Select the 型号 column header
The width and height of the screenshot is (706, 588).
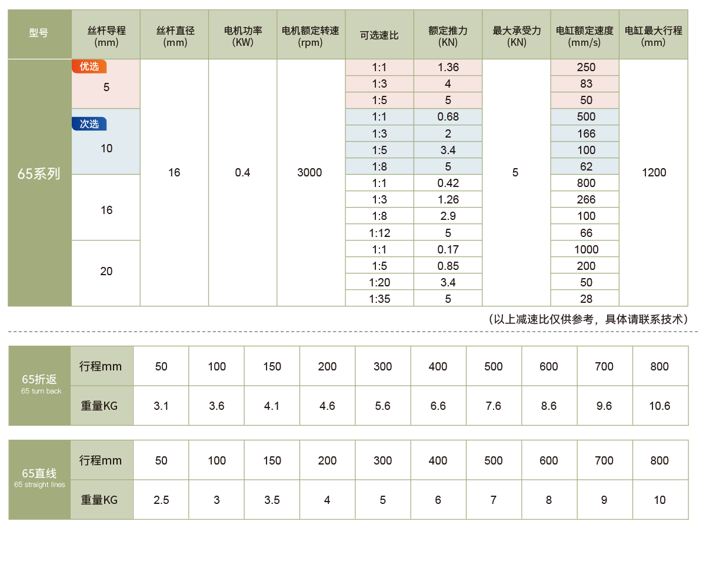coord(39,34)
